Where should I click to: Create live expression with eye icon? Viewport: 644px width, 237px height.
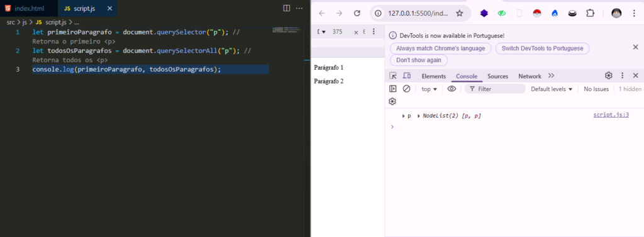452,89
